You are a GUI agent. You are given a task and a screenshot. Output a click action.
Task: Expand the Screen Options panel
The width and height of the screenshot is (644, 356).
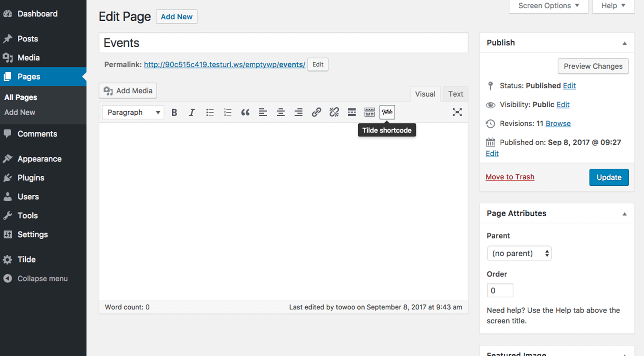click(x=549, y=6)
